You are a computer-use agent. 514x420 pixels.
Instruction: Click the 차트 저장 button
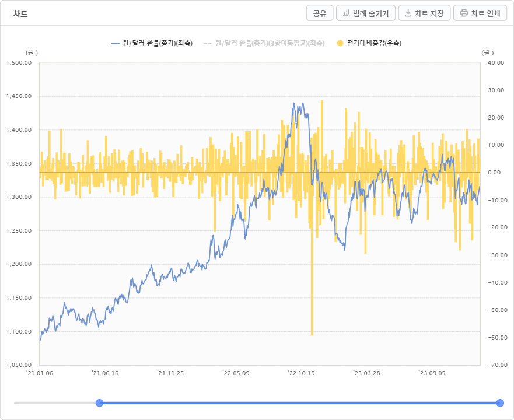[424, 13]
